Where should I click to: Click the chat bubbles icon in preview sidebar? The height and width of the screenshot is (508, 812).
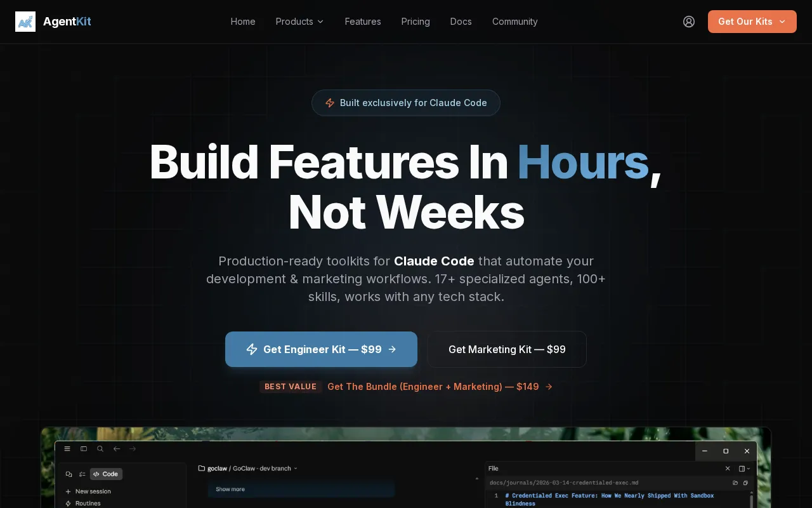point(69,474)
